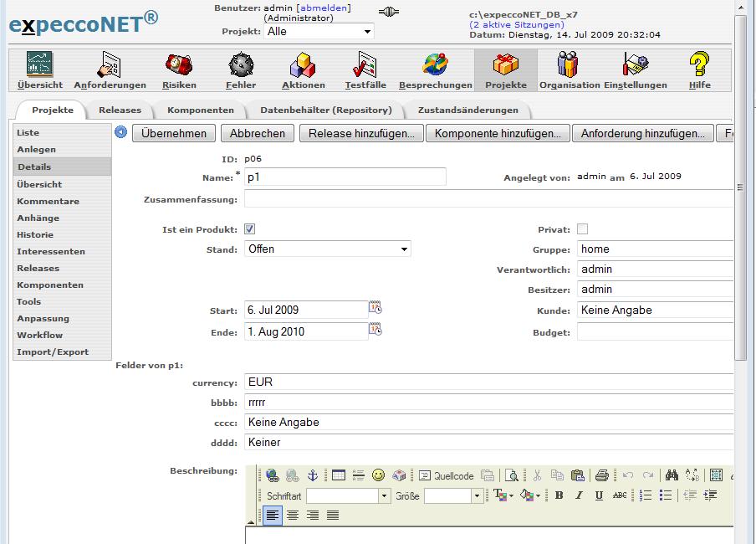Print the description content
Viewport: 756px width, 544px height.
pyautogui.click(x=602, y=475)
